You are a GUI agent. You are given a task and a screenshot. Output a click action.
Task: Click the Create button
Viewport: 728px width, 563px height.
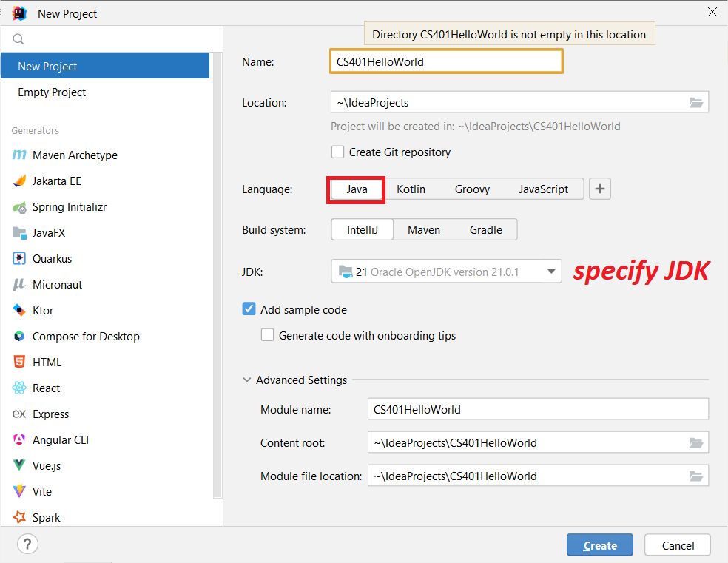click(599, 546)
